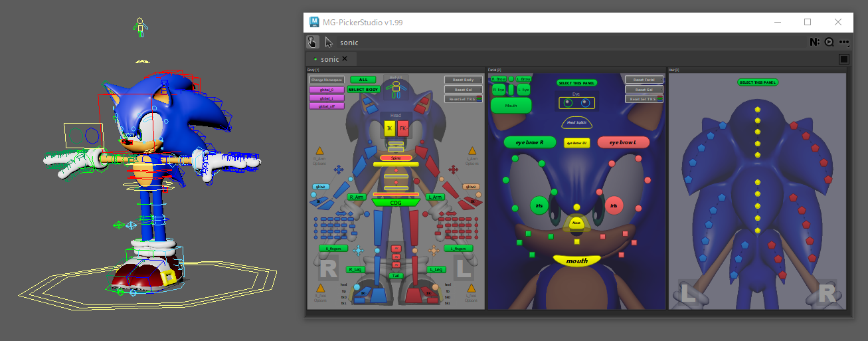Select L_fingers green button
Screen dimensions: 868x341
pyautogui.click(x=458, y=248)
